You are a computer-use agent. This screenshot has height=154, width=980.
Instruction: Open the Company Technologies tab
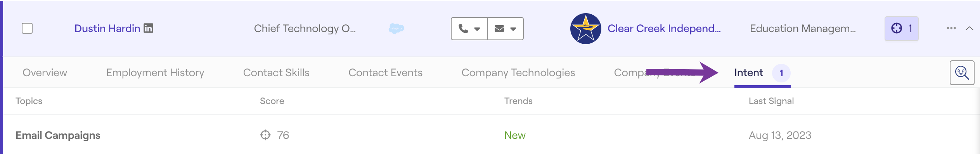click(x=518, y=73)
